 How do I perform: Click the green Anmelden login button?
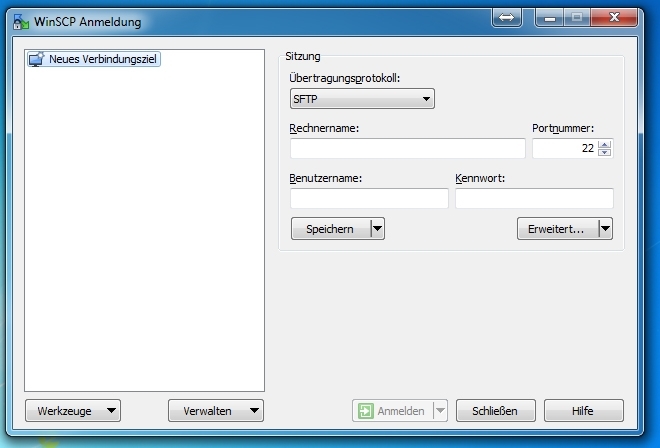392,411
